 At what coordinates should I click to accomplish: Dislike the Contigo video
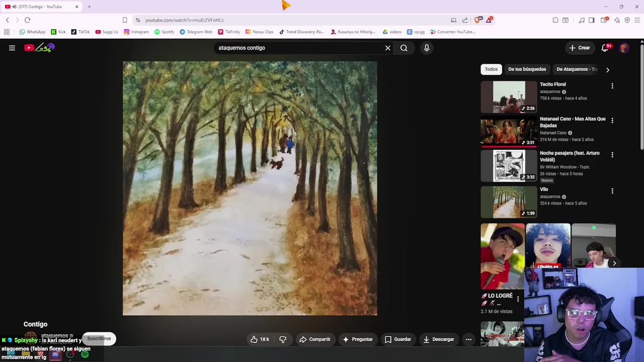click(283, 339)
